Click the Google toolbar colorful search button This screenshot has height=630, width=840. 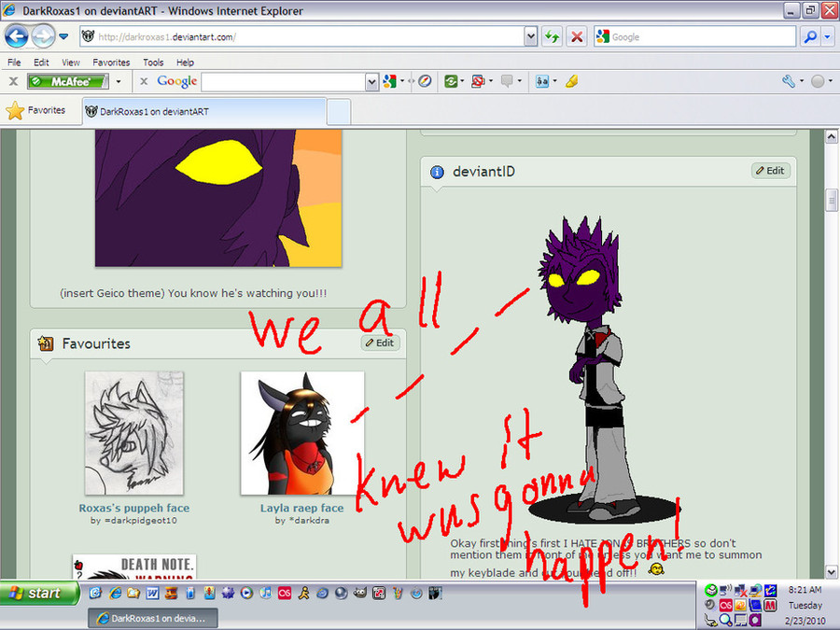[x=389, y=81]
